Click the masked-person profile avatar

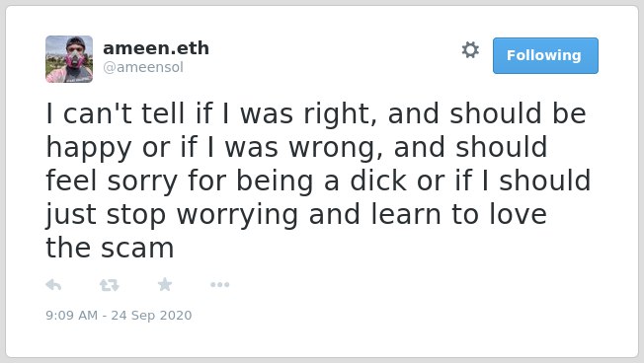(x=69, y=59)
